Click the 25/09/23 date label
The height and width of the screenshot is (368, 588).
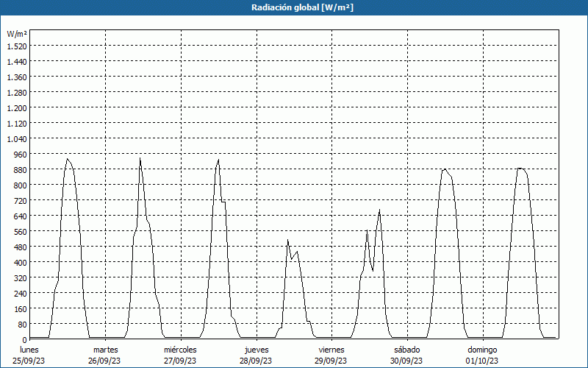[29, 361]
